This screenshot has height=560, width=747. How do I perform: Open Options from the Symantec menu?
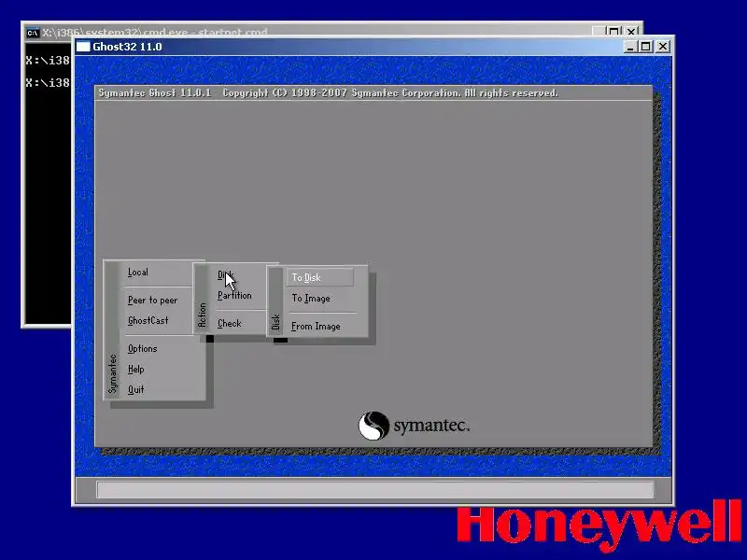tap(143, 348)
